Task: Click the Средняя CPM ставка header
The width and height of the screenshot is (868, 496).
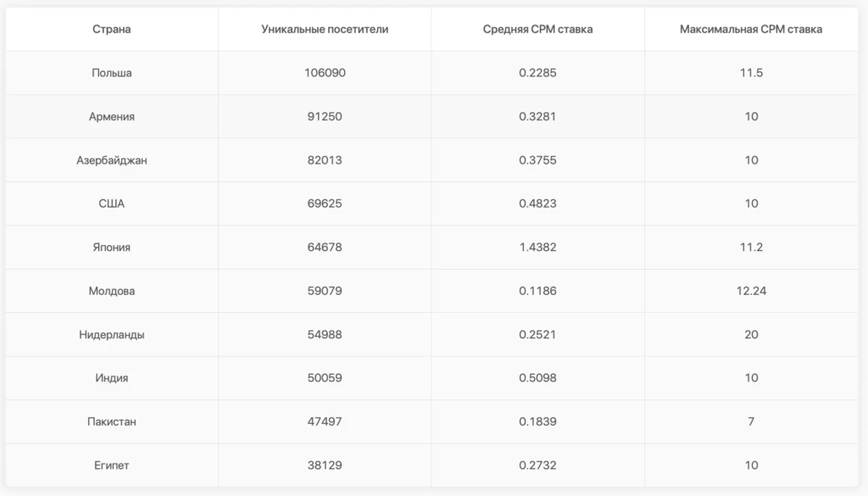Action: (537, 30)
